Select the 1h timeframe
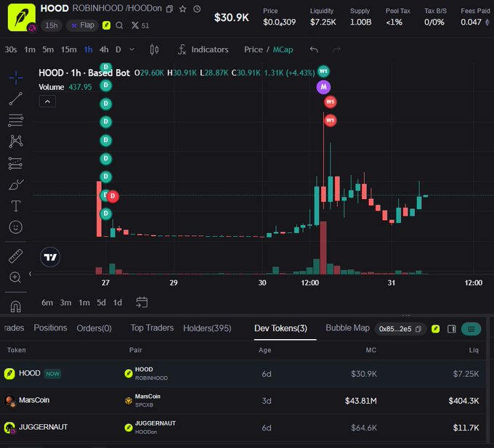Viewport: 494px width, 448px height. (x=88, y=49)
